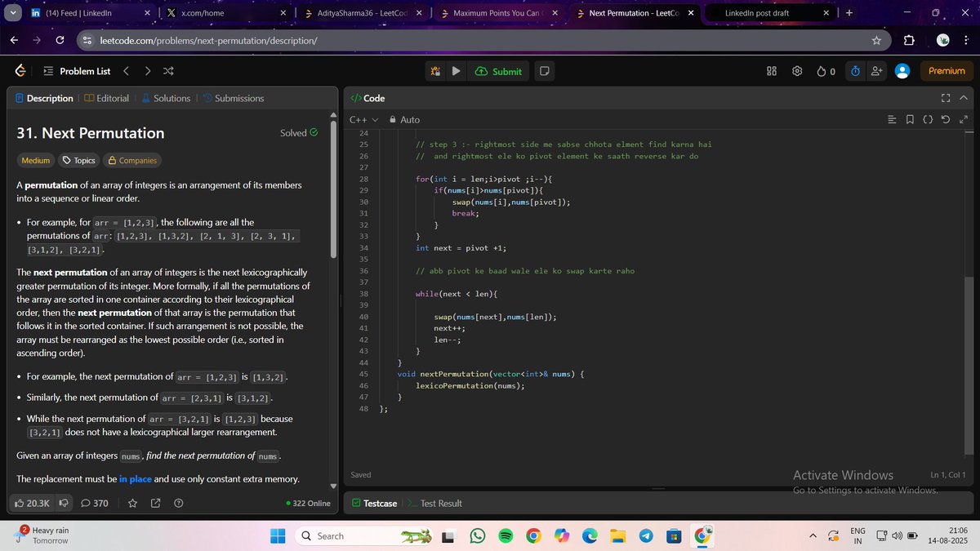
Task: Like the problem (20.3K thumbs up)
Action: [x=33, y=504]
